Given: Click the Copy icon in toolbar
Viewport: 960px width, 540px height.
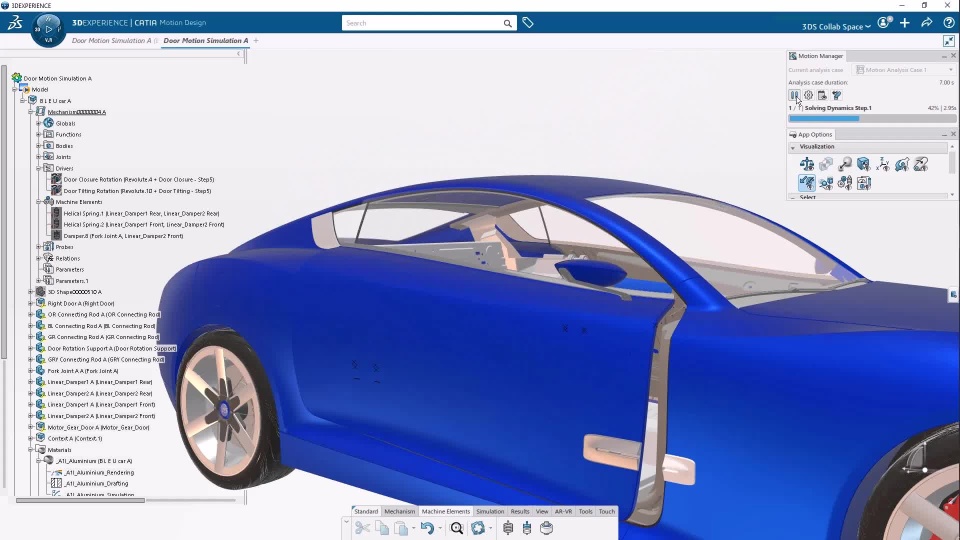Looking at the screenshot, I should [382, 528].
